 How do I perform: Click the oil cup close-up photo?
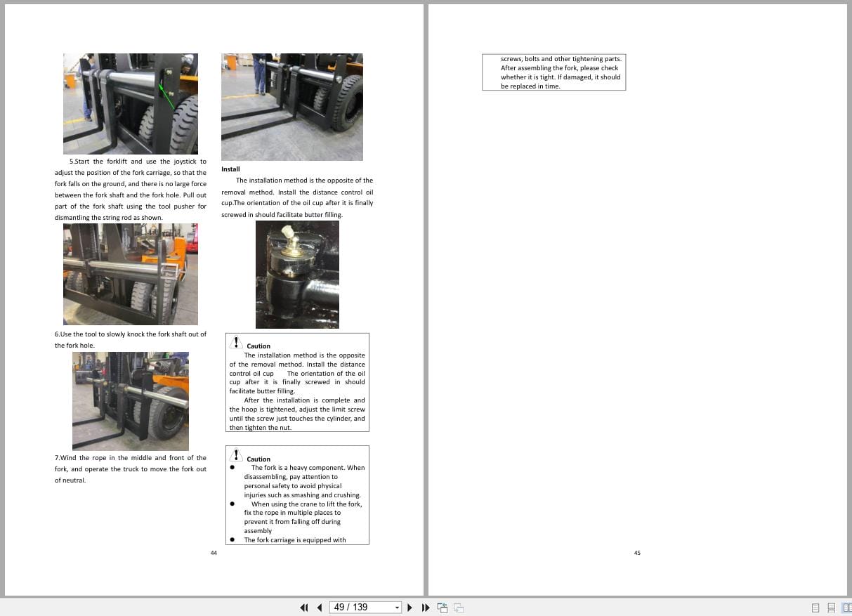[x=297, y=274]
